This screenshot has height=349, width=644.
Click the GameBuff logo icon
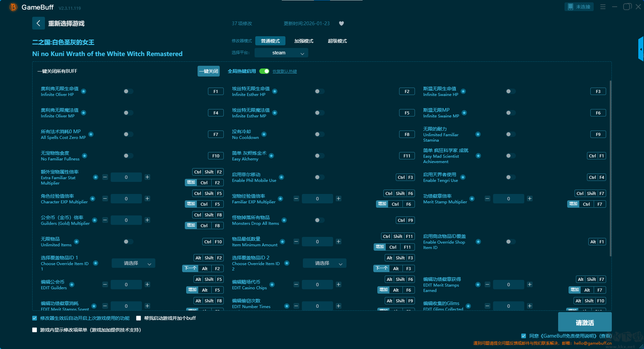click(x=13, y=7)
